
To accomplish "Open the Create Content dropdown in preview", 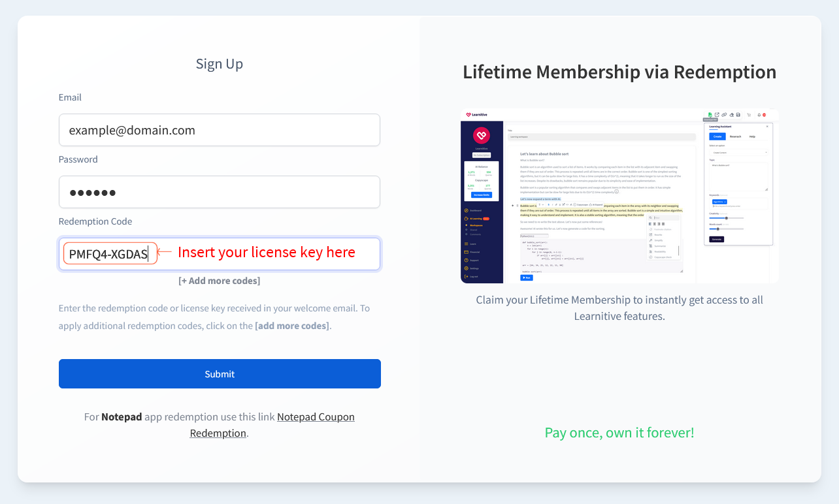I will coord(738,153).
